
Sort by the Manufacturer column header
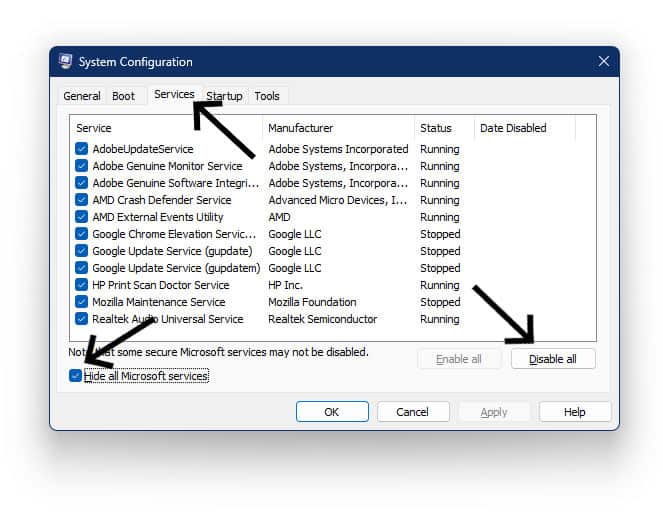[339, 128]
